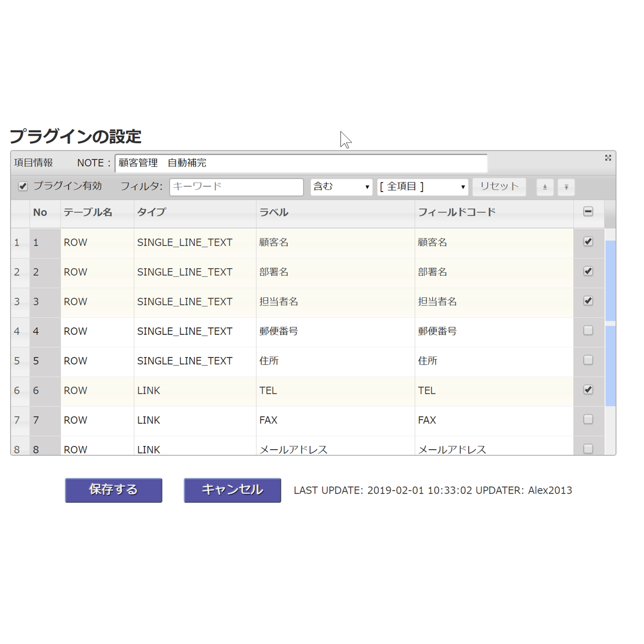Check the 郵便番号 row checkbox
Viewport: 644px width, 644px height.
click(x=588, y=331)
